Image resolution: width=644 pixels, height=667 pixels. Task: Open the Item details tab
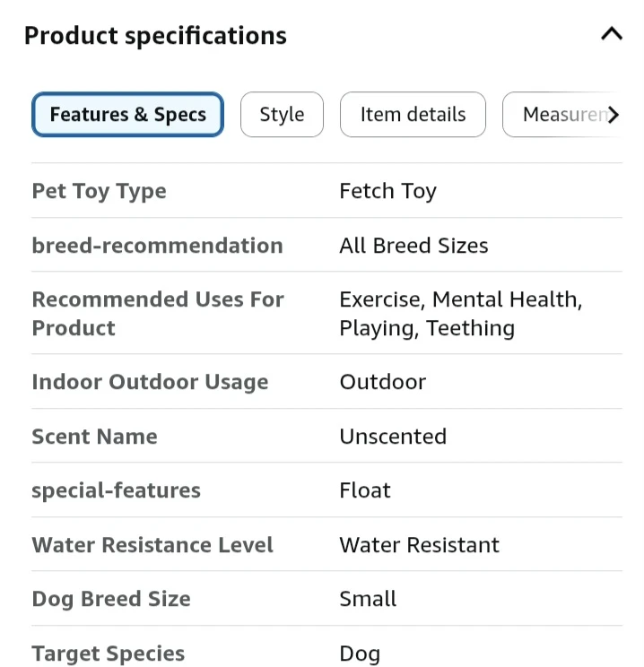pyautogui.click(x=413, y=115)
